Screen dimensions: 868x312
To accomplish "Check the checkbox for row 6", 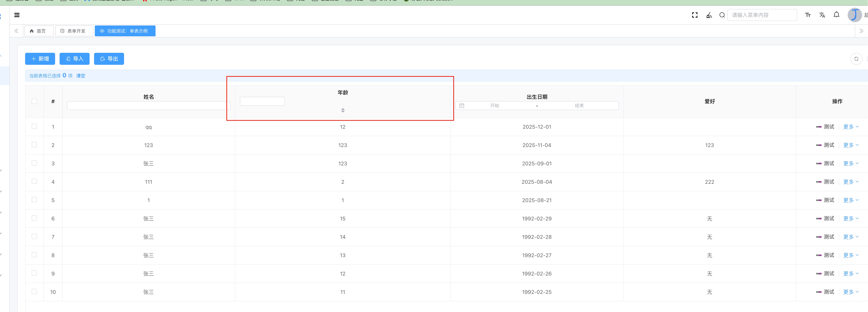I will click(x=34, y=218).
